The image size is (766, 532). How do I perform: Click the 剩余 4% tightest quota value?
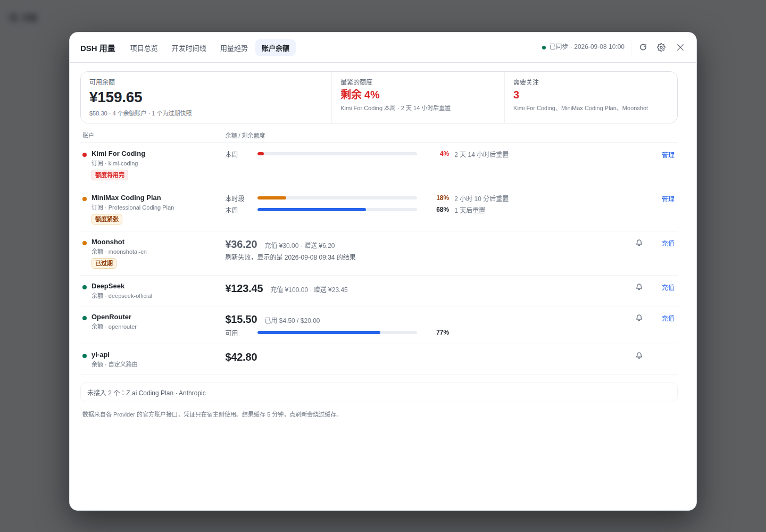(360, 95)
